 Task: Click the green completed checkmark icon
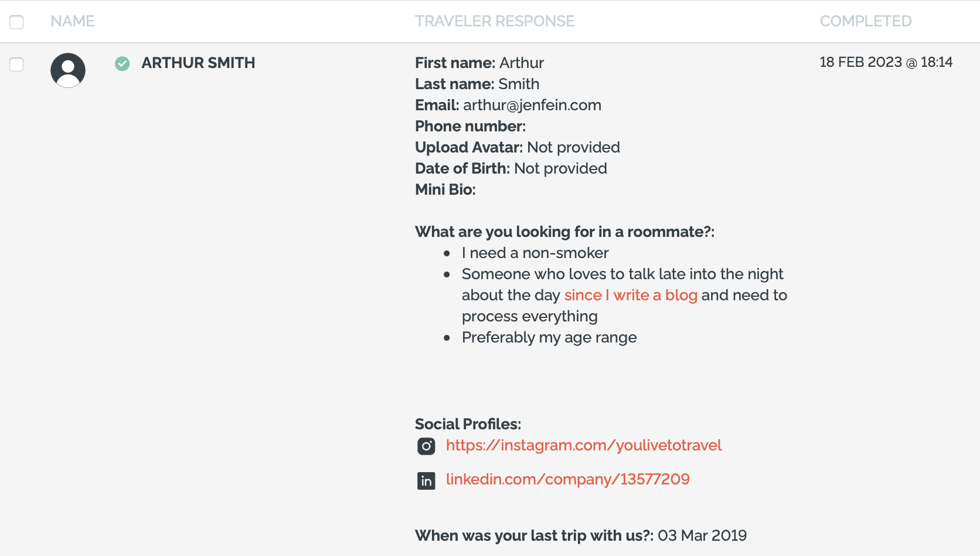point(122,63)
